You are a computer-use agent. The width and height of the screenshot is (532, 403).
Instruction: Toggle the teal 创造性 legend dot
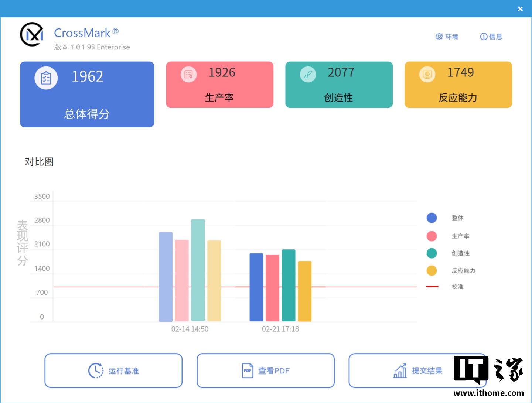tap(432, 253)
